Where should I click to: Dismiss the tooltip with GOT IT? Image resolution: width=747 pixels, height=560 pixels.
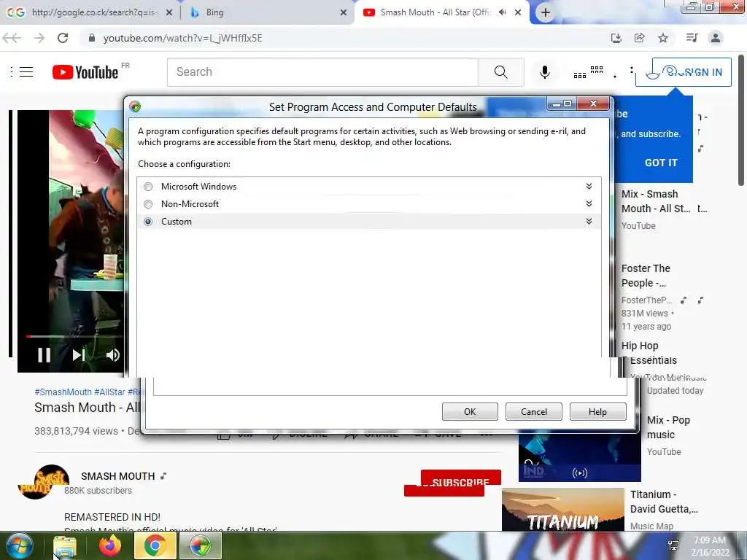point(661,163)
